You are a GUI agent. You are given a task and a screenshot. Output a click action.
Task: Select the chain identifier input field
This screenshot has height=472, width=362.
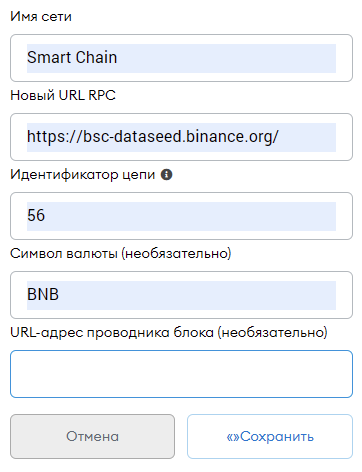pyautogui.click(x=181, y=216)
